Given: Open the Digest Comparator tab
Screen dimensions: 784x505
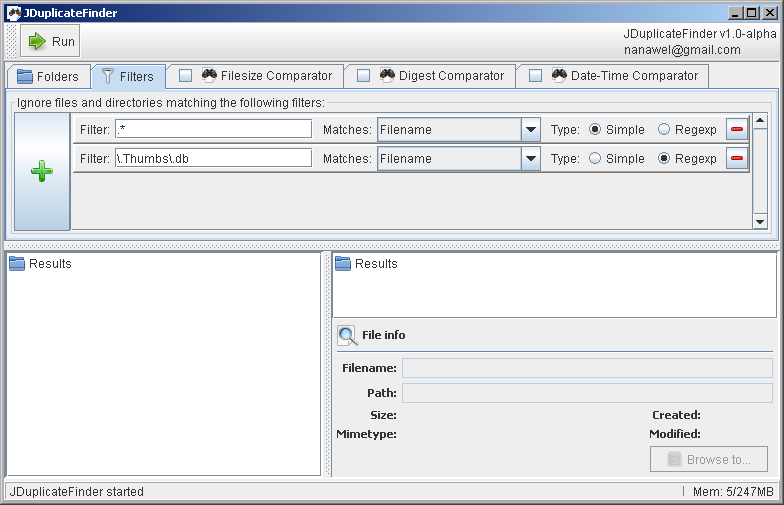Looking at the screenshot, I should (x=430, y=76).
